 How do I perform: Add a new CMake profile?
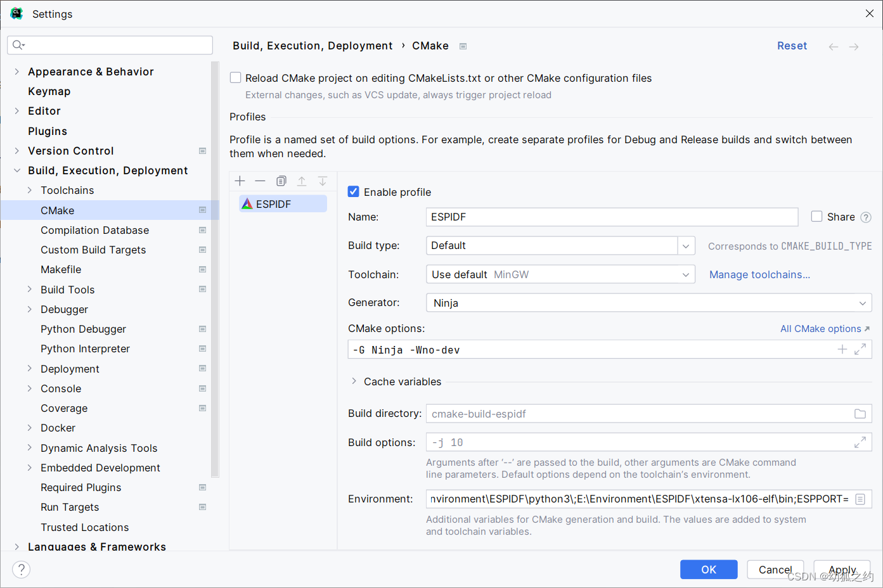pyautogui.click(x=240, y=181)
